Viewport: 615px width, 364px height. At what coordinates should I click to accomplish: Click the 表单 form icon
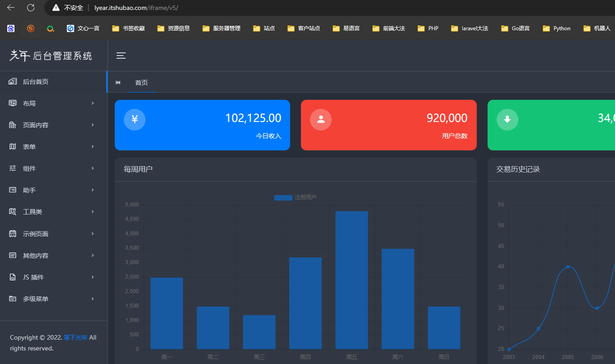(13, 146)
